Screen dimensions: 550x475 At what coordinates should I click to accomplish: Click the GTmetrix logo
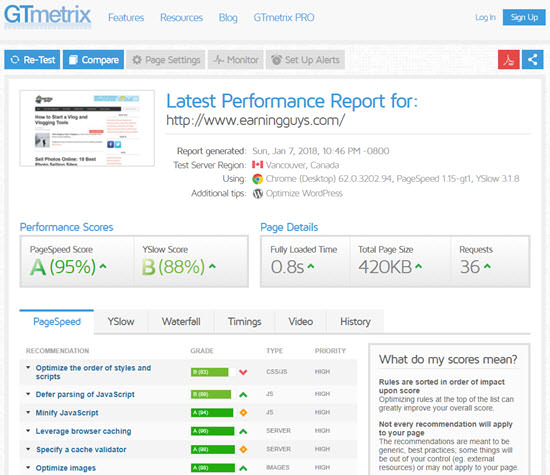[x=47, y=16]
